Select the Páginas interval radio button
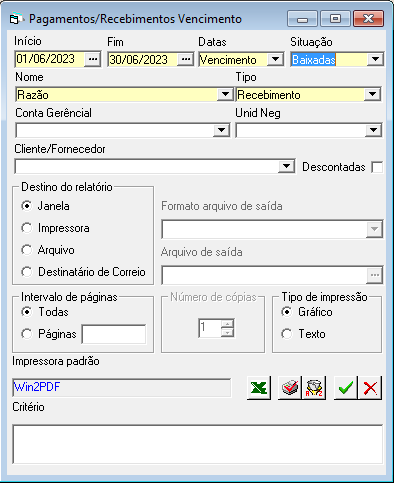The image size is (394, 483). (x=27, y=334)
